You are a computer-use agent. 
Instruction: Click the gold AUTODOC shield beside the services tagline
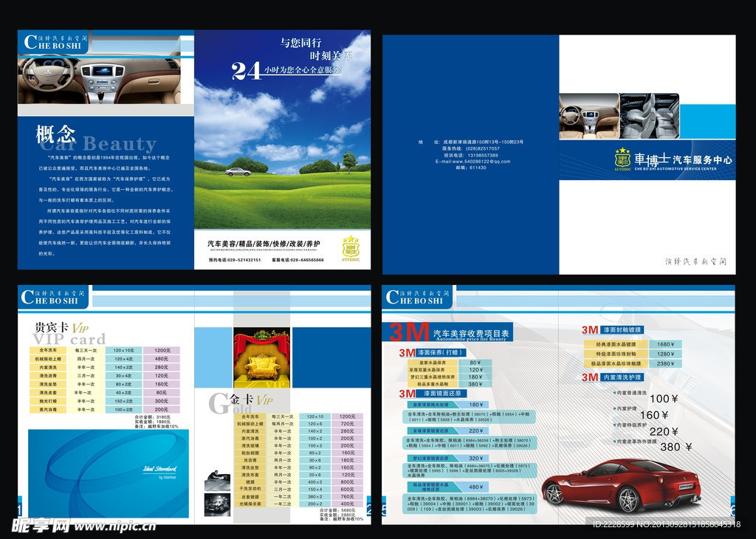(351, 248)
